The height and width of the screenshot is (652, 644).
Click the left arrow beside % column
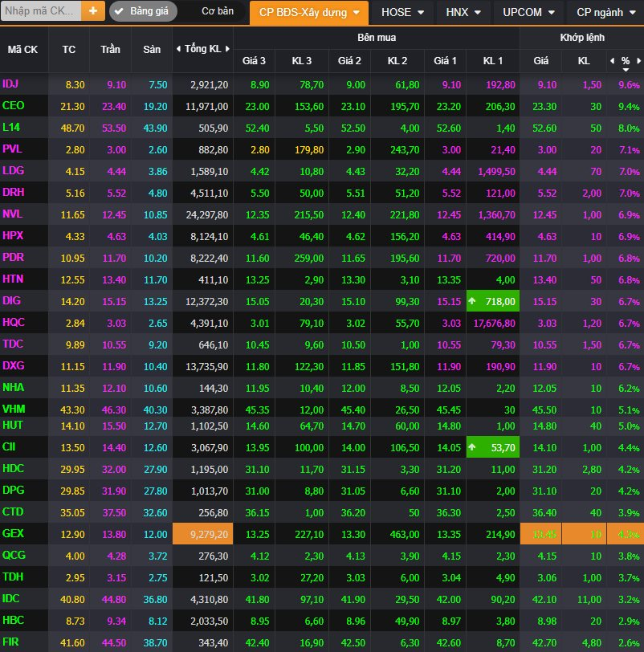[x=612, y=61]
